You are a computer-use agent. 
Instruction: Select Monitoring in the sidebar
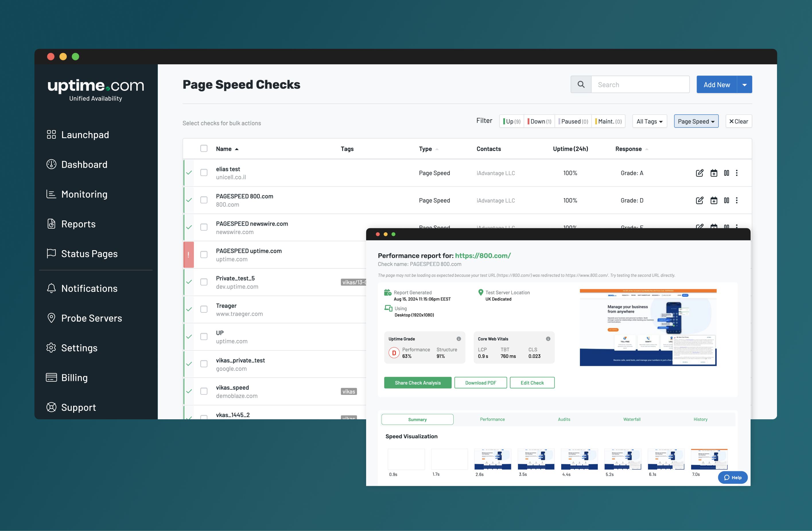[x=84, y=194]
